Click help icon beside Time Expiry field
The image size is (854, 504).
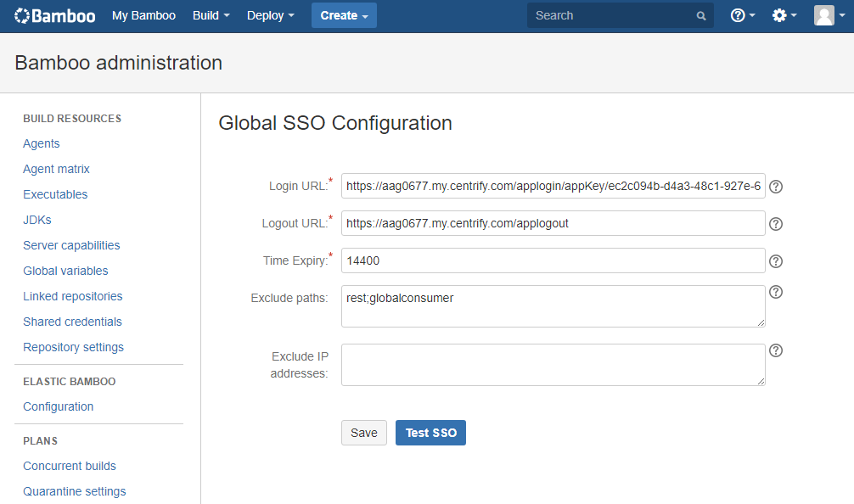775,261
